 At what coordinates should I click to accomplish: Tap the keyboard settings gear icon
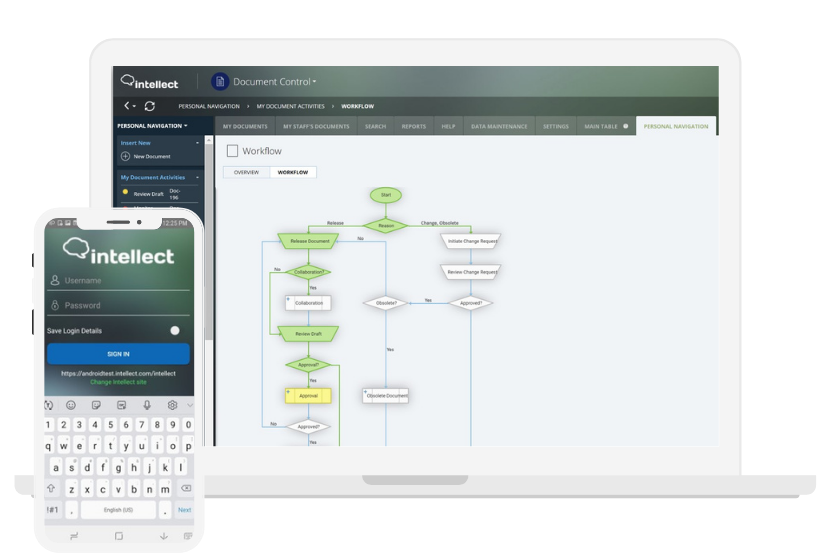pos(172,405)
